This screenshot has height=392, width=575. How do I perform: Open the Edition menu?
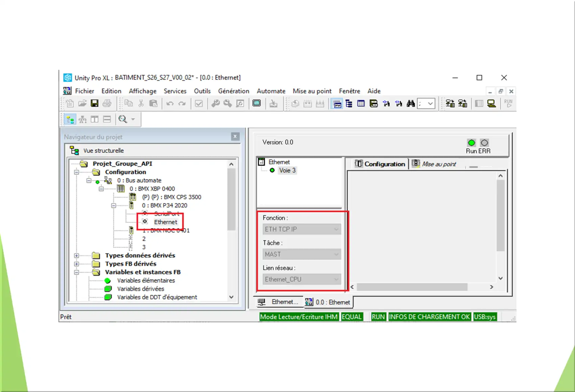(x=111, y=91)
